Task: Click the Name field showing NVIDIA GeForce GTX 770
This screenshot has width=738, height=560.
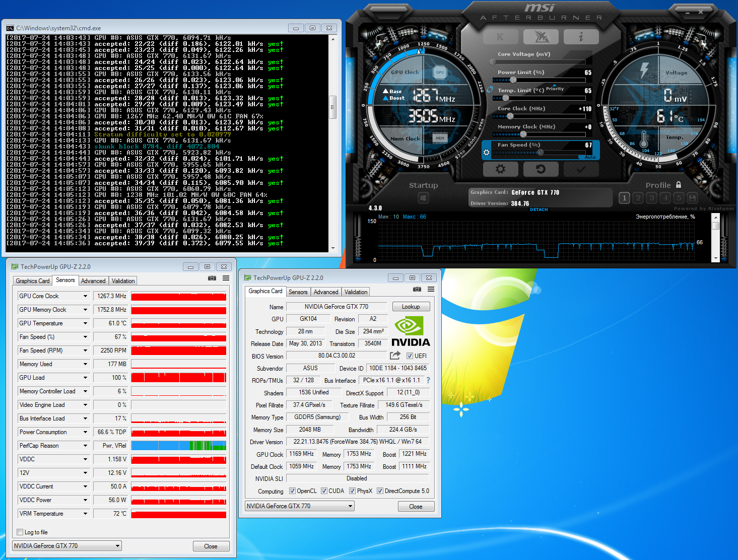Action: click(337, 307)
